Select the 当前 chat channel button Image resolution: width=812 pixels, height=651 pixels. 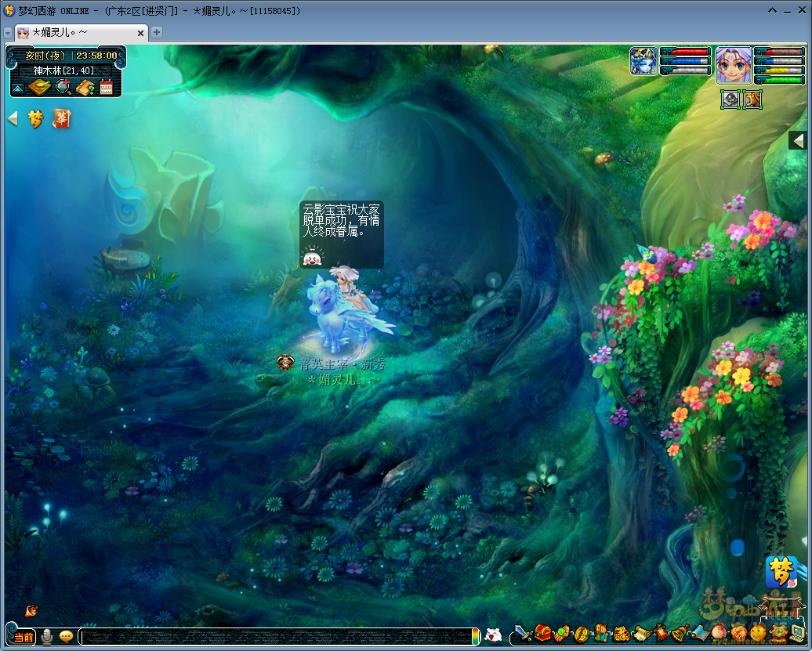(24, 637)
